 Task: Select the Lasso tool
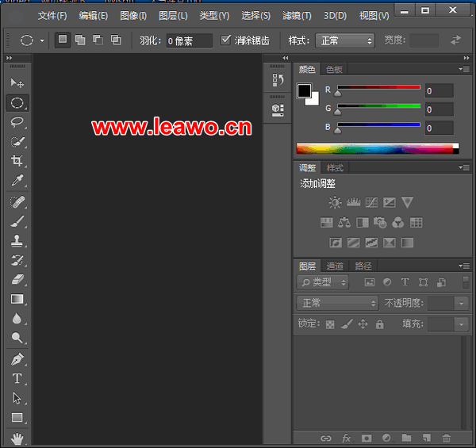coord(17,122)
